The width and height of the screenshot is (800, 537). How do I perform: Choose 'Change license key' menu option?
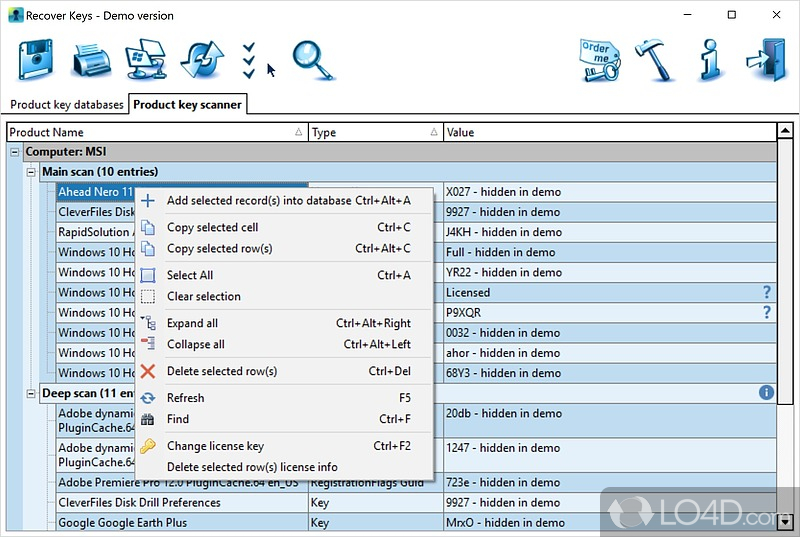point(215,446)
